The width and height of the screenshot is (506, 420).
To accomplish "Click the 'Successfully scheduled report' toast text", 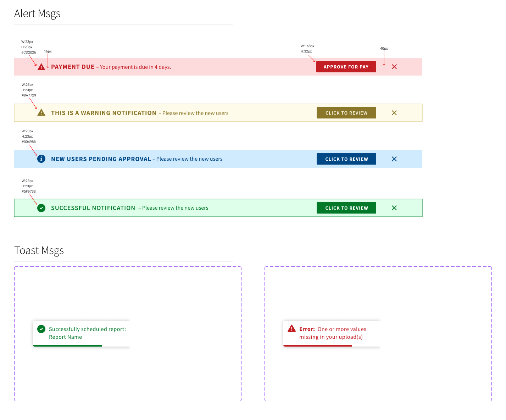I will tap(87, 329).
